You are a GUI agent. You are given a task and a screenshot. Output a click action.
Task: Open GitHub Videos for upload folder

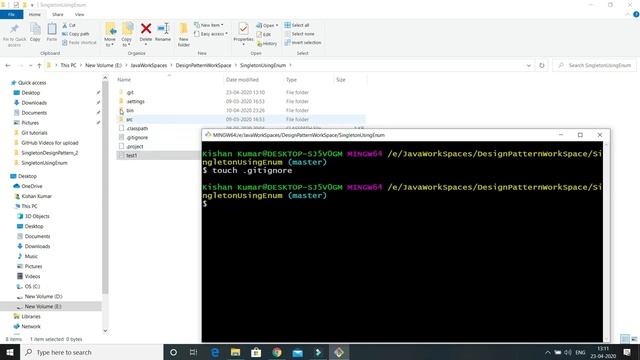pos(50,143)
